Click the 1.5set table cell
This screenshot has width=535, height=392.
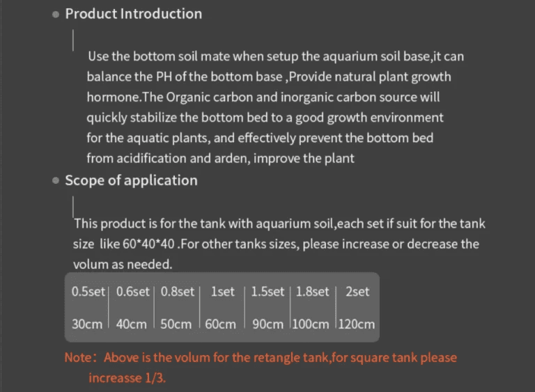coord(267,292)
